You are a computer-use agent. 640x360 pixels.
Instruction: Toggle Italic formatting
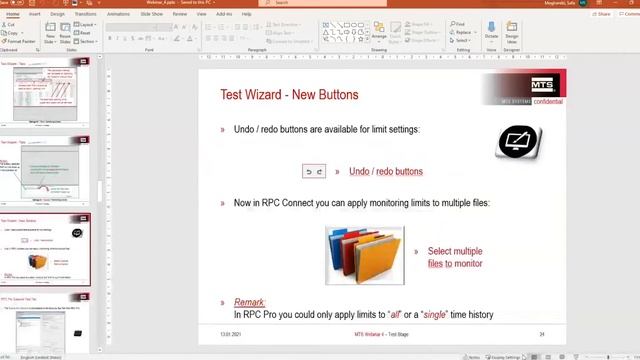pos(118,38)
